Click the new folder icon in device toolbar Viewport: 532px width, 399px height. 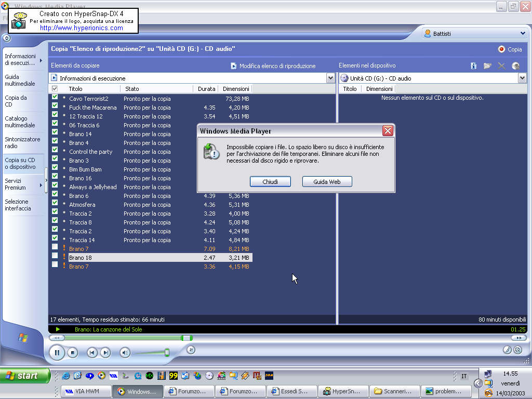pyautogui.click(x=487, y=66)
